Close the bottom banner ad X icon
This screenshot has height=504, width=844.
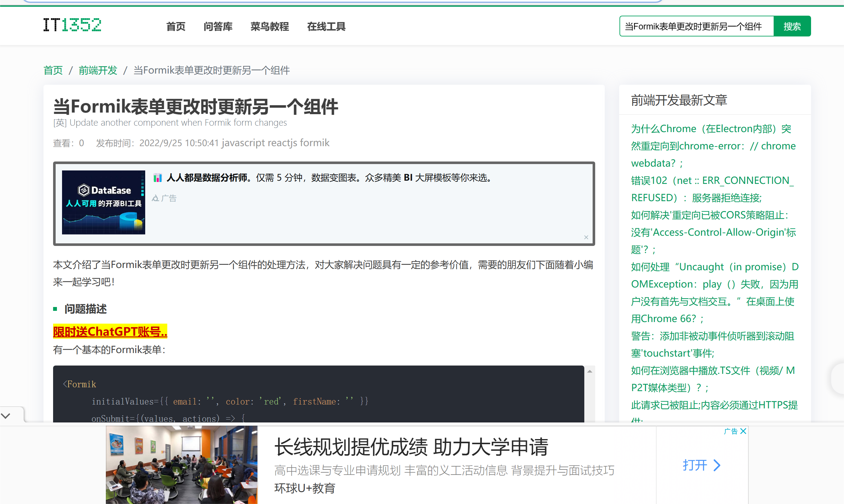pyautogui.click(x=743, y=431)
